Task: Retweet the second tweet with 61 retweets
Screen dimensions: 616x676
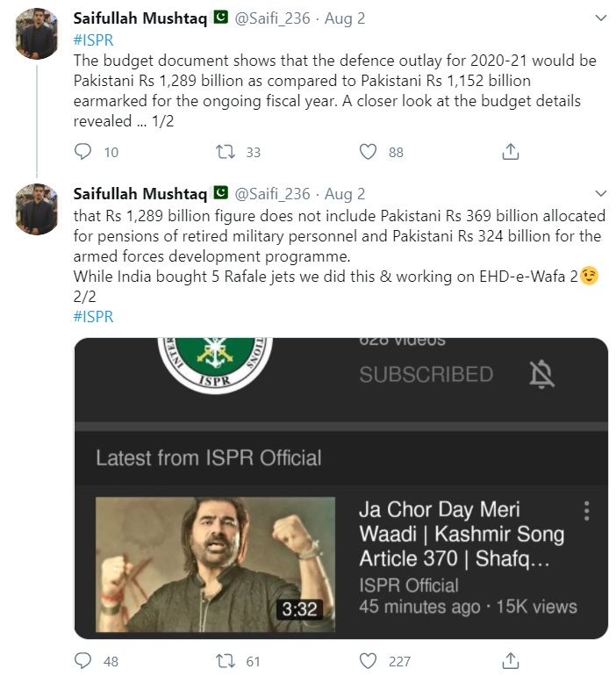Action: pos(226,660)
